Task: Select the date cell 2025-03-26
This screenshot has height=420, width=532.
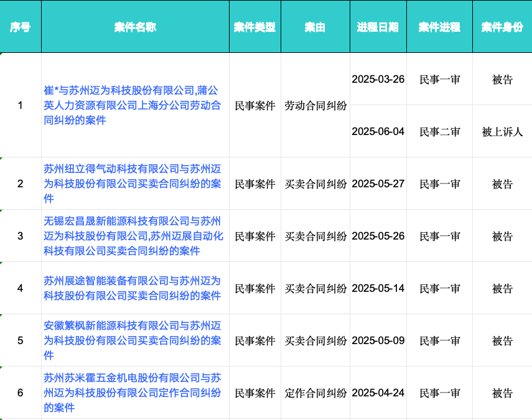Action: (x=378, y=79)
